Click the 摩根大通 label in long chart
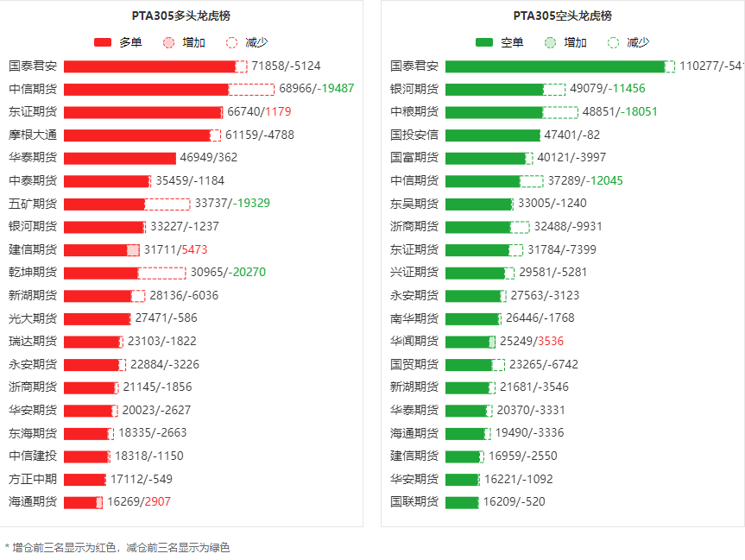 pyautogui.click(x=33, y=135)
